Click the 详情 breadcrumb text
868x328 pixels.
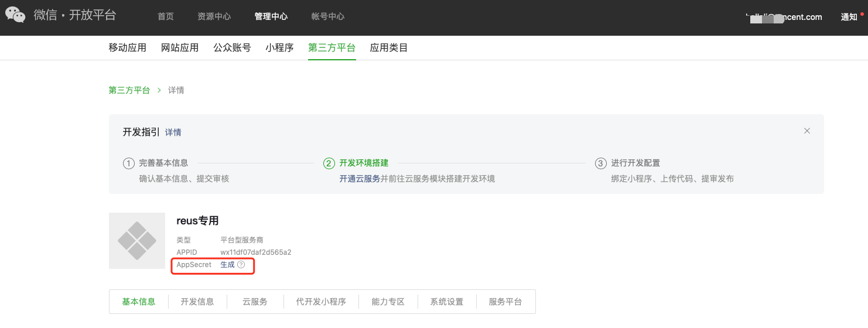point(176,90)
